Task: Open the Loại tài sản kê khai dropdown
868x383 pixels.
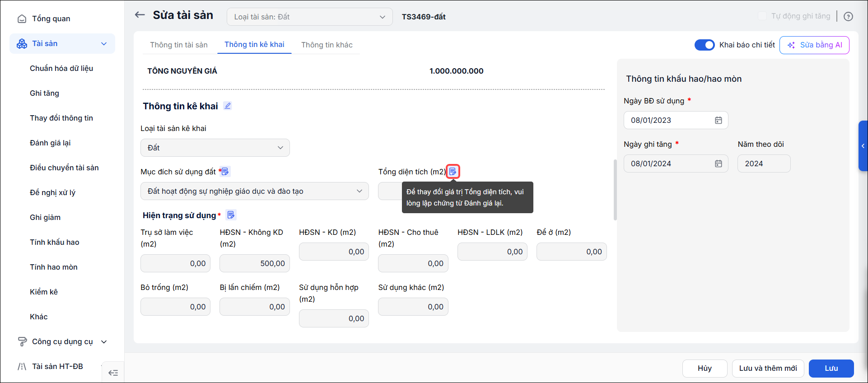Action: (215, 148)
